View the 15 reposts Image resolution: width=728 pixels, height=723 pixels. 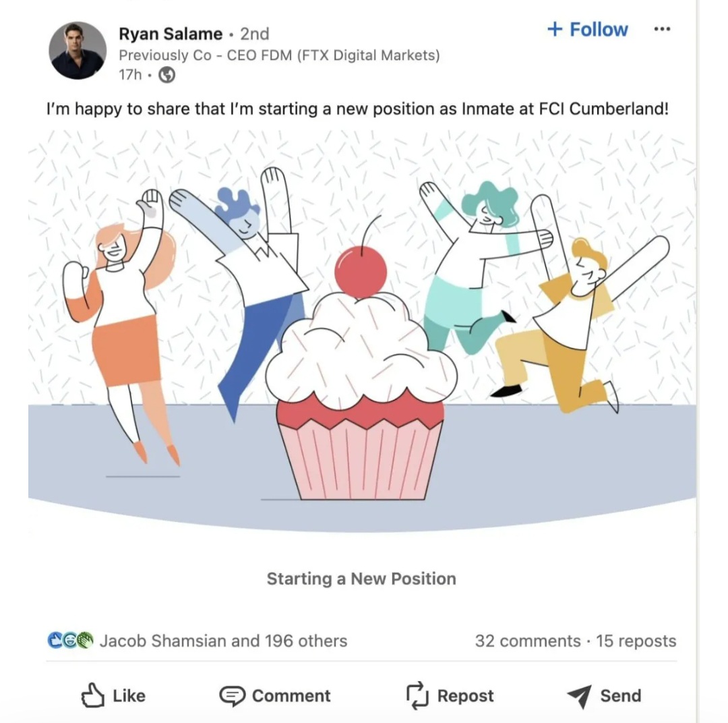(636, 641)
